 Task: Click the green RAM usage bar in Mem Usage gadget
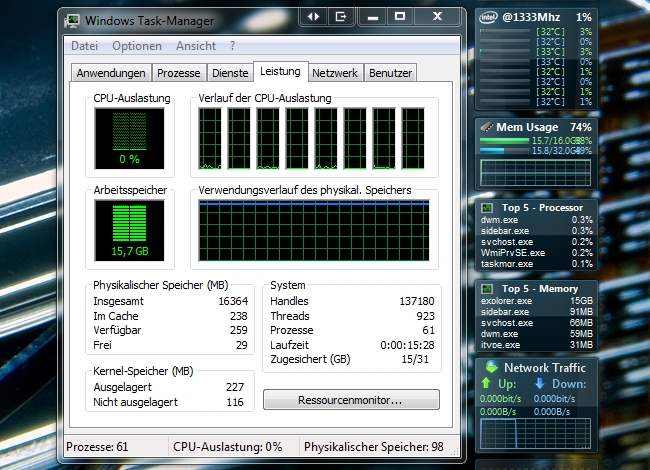[x=504, y=141]
